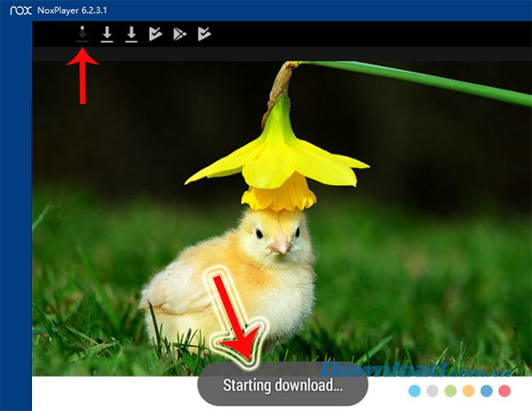Select the darker blue color dot
The height and width of the screenshot is (411, 532).
click(486, 391)
